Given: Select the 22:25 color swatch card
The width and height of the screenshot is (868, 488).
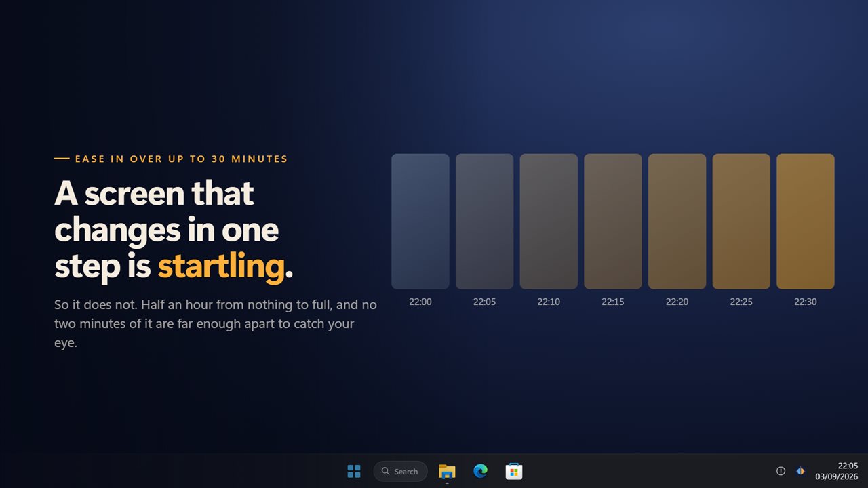Looking at the screenshot, I should click(x=741, y=222).
